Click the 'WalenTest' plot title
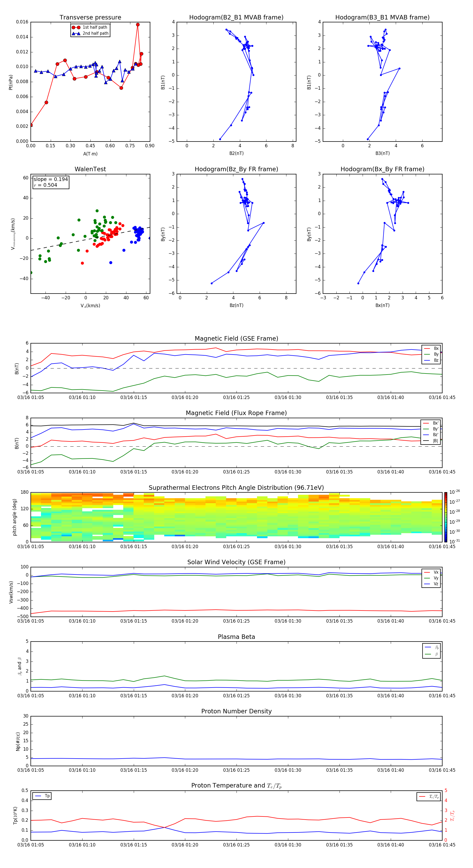 [90, 169]
